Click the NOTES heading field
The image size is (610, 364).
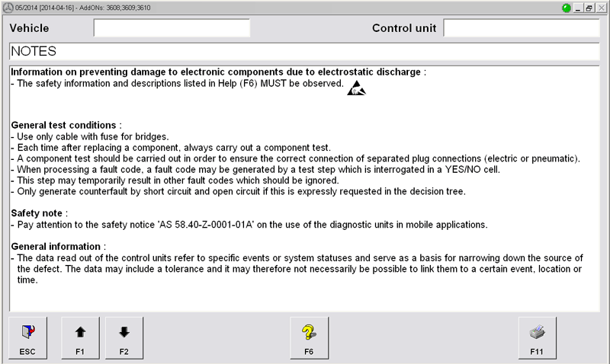pos(304,51)
